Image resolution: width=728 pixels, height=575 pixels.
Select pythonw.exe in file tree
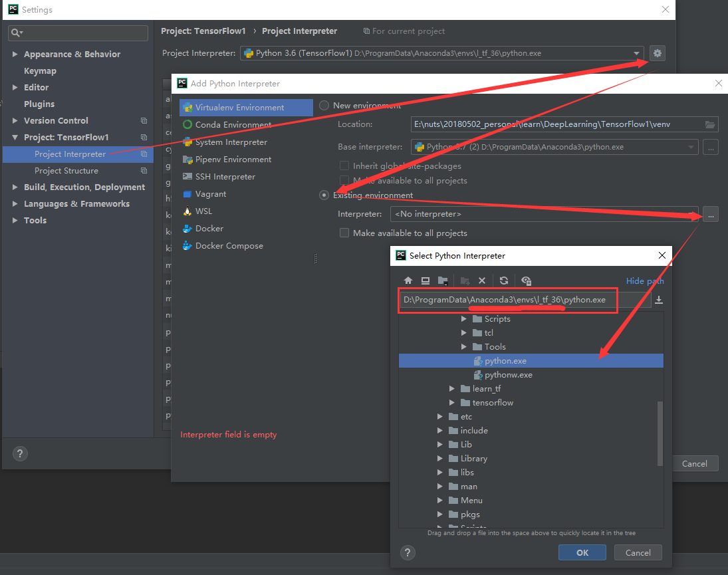click(531, 374)
